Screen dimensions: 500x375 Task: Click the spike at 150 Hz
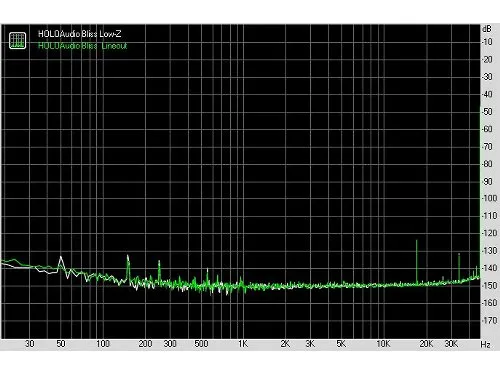coord(128,268)
